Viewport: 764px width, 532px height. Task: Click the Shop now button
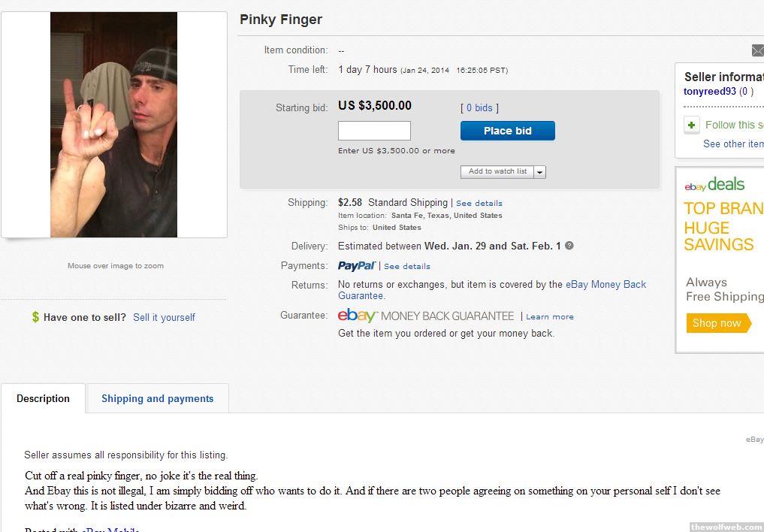(x=717, y=323)
